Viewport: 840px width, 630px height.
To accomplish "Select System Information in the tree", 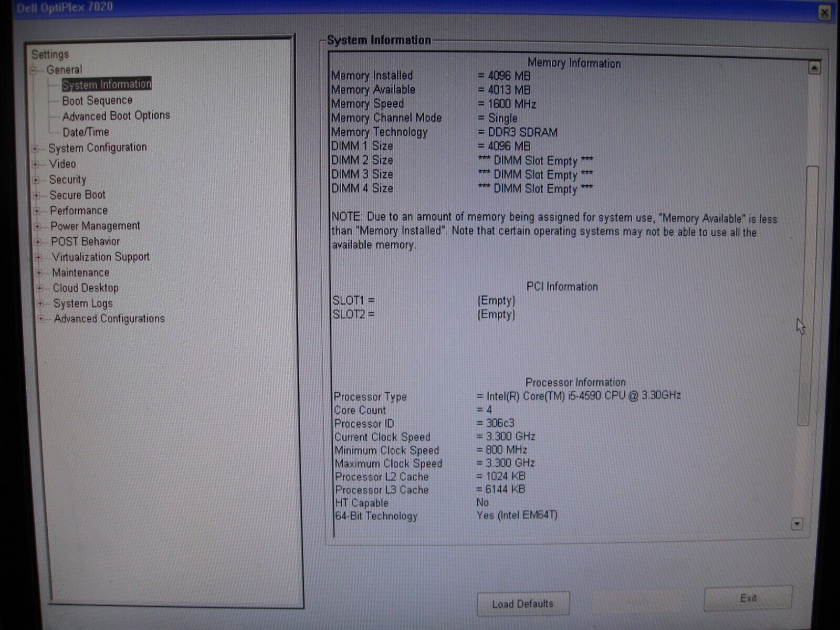I will click(107, 85).
